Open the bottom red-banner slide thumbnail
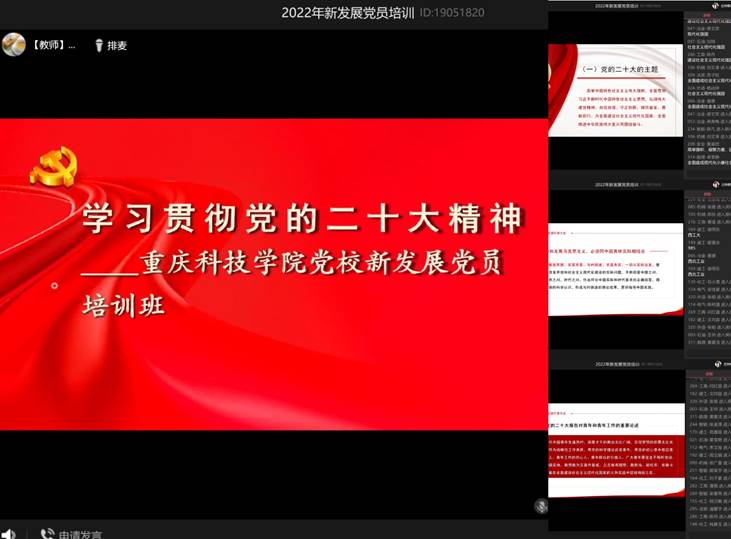This screenshot has width=731, height=539. point(616,450)
